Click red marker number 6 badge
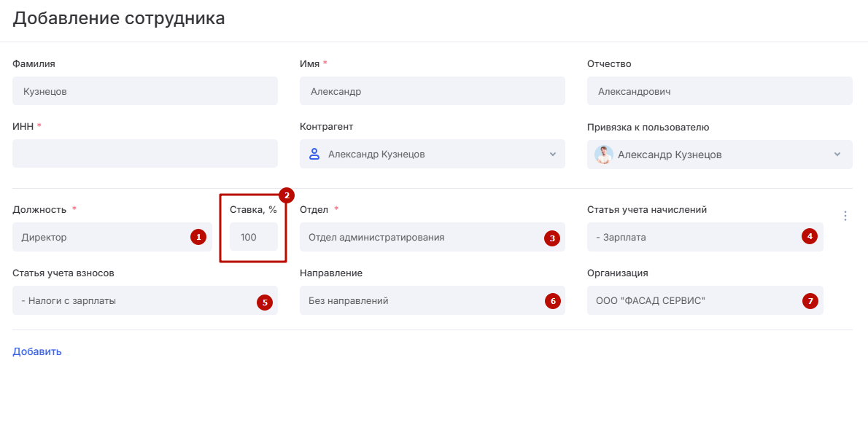The height and width of the screenshot is (425, 868). pos(552,300)
